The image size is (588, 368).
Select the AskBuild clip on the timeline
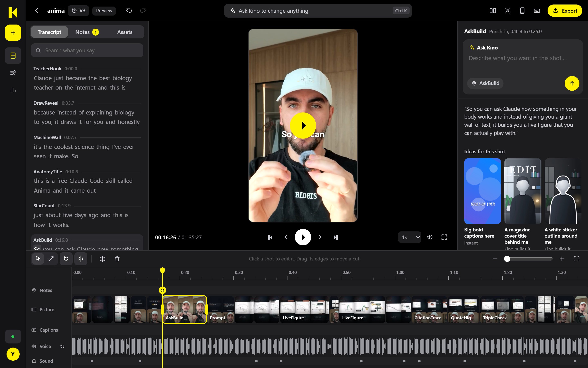coord(185,310)
